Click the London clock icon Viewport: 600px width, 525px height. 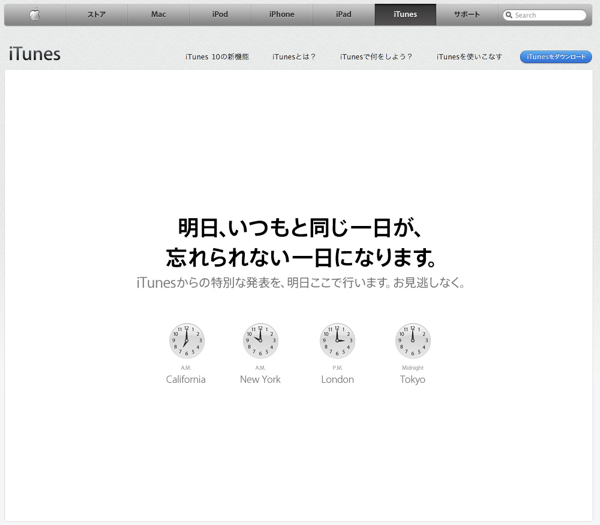(338, 341)
